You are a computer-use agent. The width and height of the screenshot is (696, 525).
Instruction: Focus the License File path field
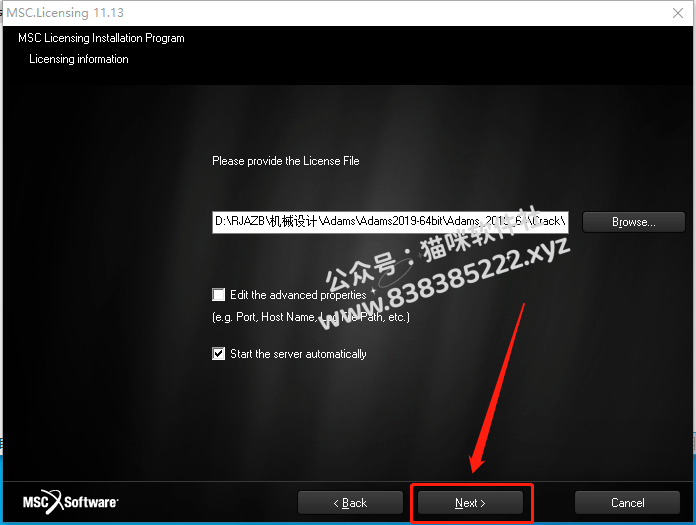point(390,222)
